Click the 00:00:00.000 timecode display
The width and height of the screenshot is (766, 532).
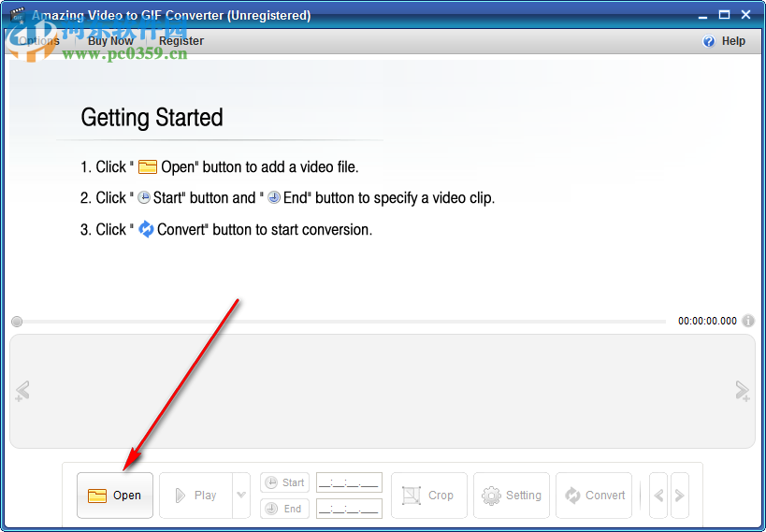coord(707,321)
